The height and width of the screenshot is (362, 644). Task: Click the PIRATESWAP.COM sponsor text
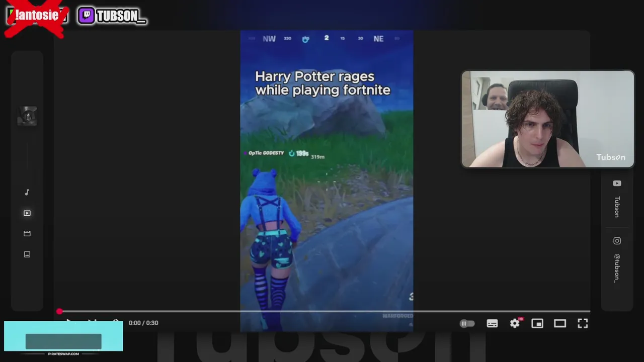63,354
